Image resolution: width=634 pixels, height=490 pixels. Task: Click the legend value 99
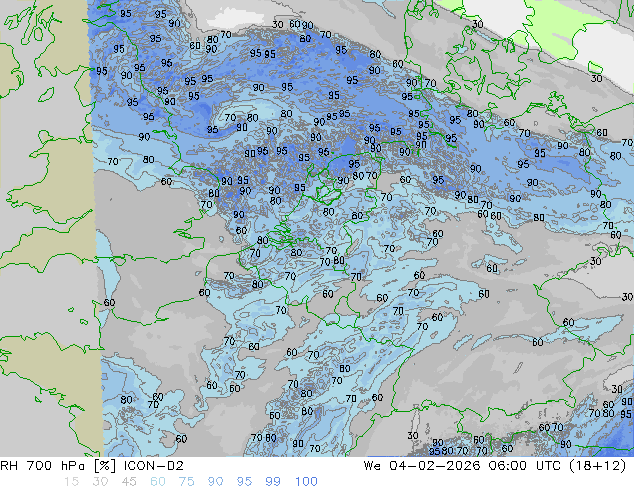(x=273, y=482)
